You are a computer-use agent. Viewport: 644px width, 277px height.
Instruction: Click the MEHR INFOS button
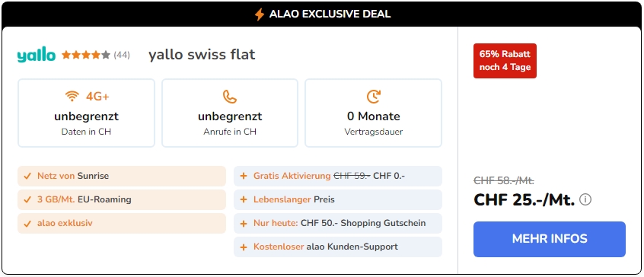click(549, 239)
